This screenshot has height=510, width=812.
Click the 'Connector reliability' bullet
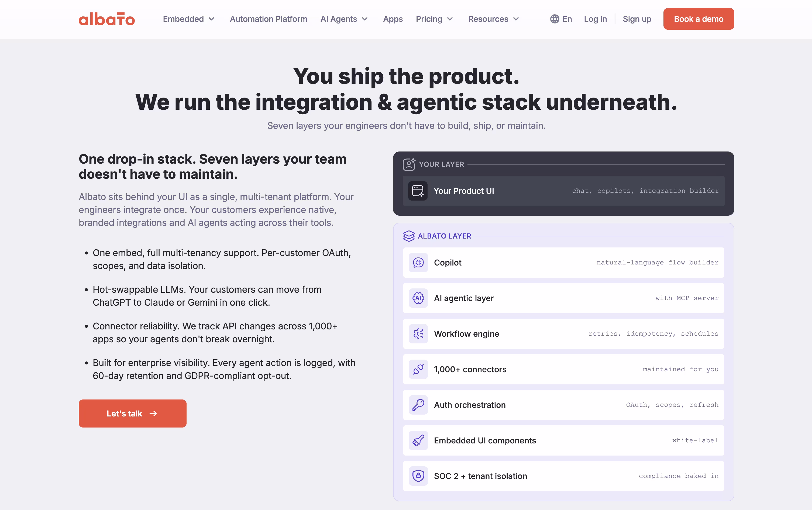215,333
